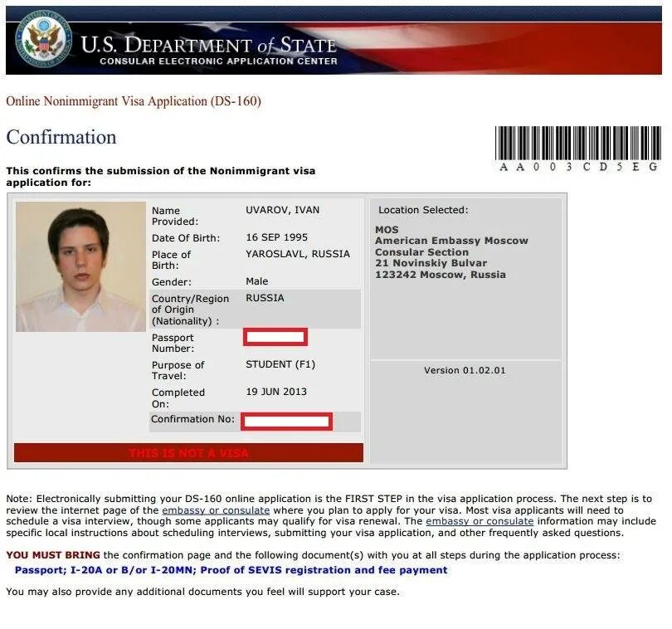Click the applicant photo thumbnail
The width and height of the screenshot is (672, 629).
(x=80, y=266)
